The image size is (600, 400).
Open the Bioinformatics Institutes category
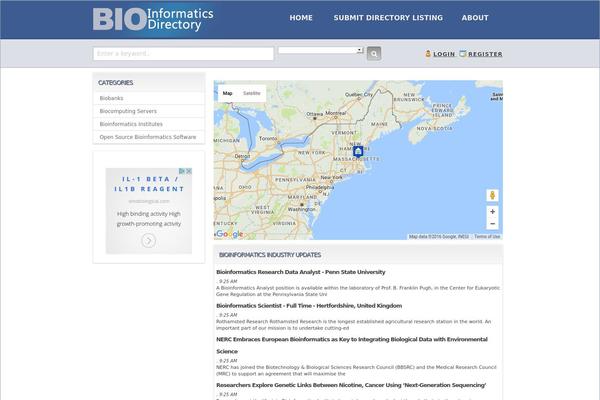pyautogui.click(x=131, y=124)
